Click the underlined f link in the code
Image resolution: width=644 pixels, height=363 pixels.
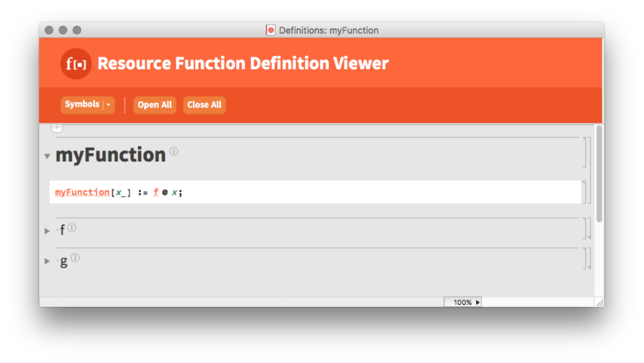click(155, 192)
